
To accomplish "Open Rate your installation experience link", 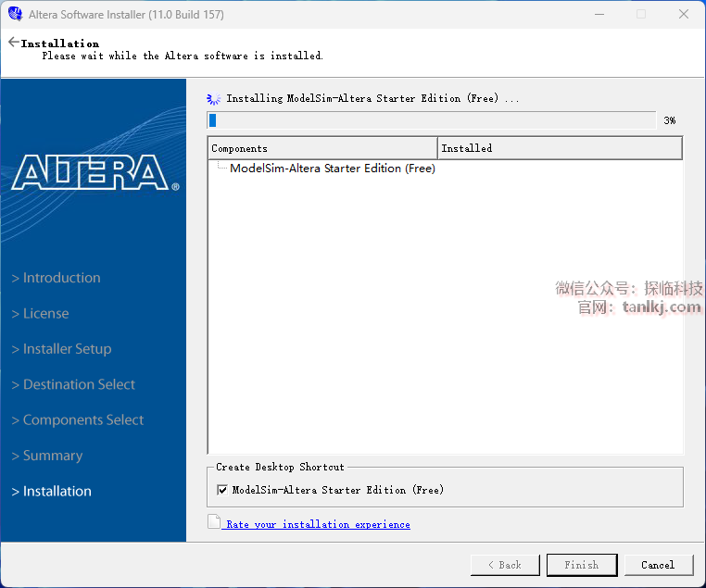I will pyautogui.click(x=318, y=524).
